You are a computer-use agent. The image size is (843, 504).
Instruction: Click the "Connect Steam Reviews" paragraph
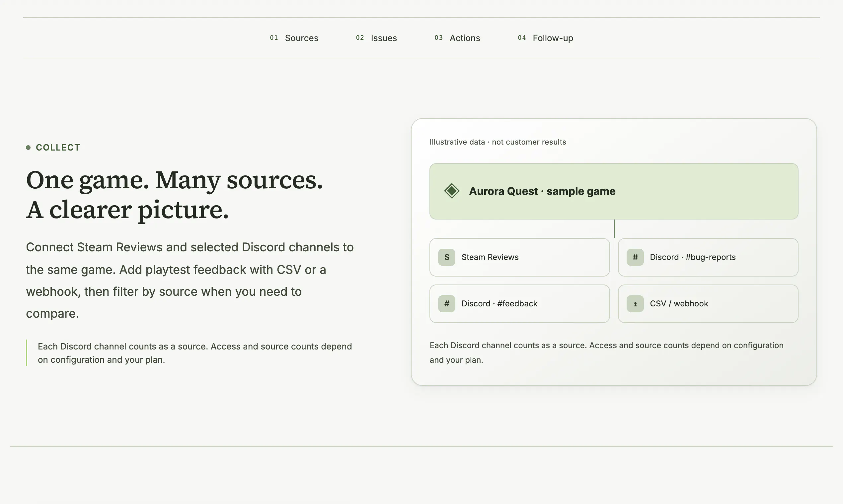(190, 280)
